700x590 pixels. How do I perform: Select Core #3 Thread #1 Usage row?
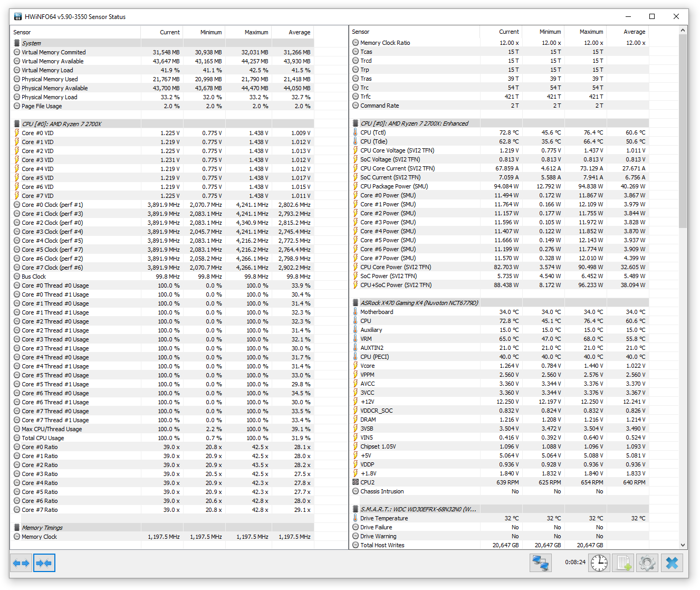click(162, 348)
